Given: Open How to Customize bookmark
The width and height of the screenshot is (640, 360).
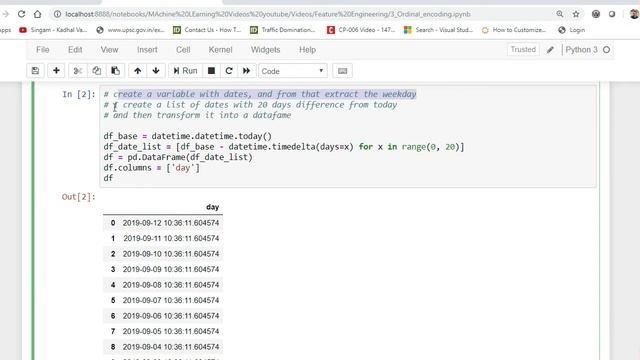Looking at the screenshot, I should tap(514, 30).
